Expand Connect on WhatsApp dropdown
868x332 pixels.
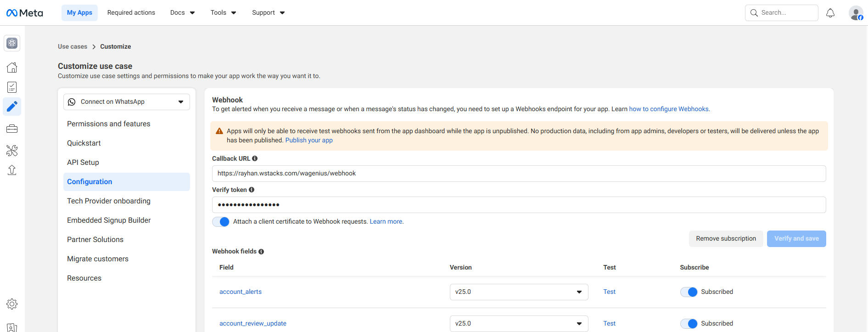[127, 102]
